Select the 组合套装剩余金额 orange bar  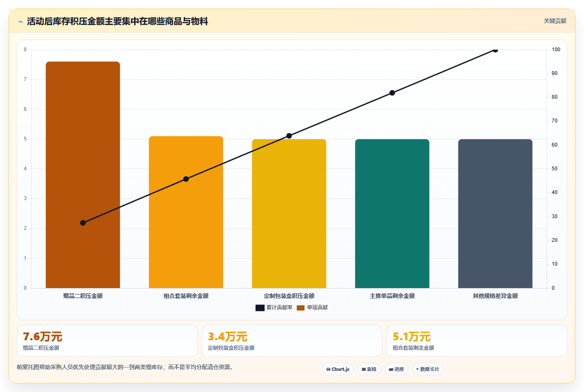tap(186, 212)
